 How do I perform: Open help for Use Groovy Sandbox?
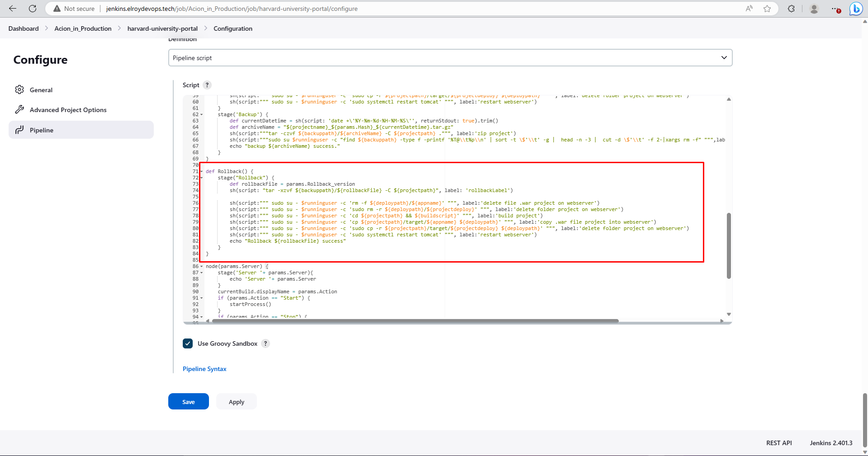[266, 343]
